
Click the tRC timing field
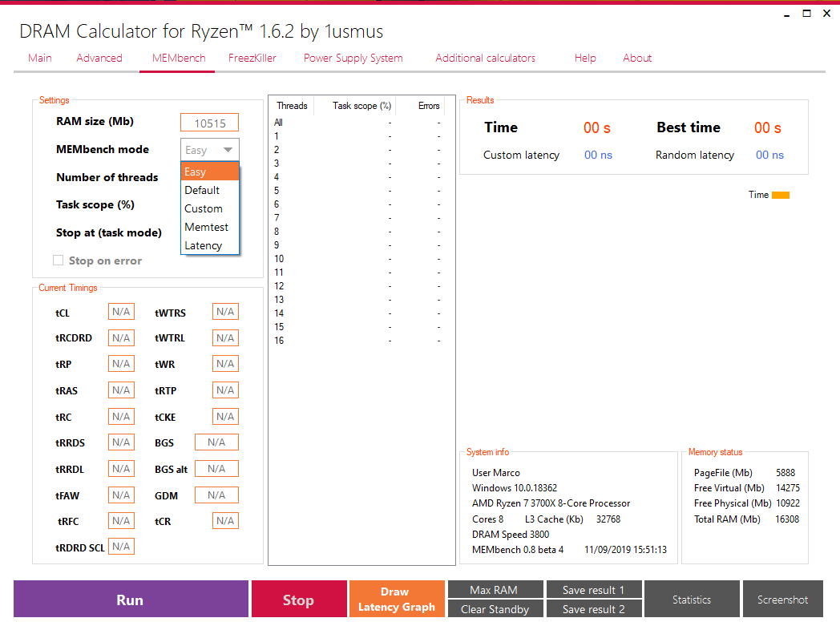(121, 416)
